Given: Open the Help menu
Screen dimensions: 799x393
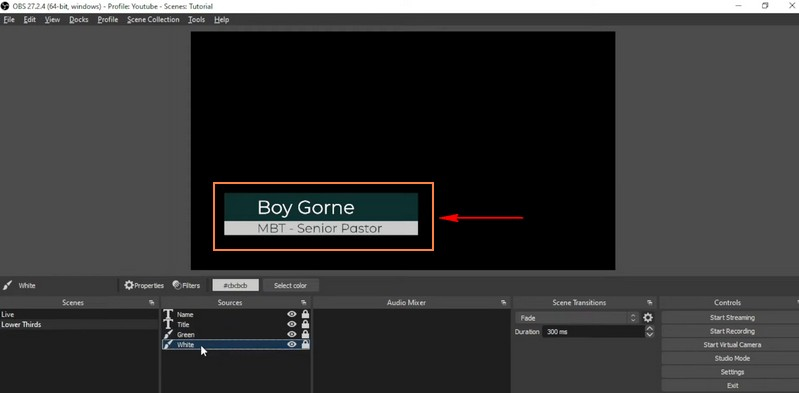Looking at the screenshot, I should 221,20.
